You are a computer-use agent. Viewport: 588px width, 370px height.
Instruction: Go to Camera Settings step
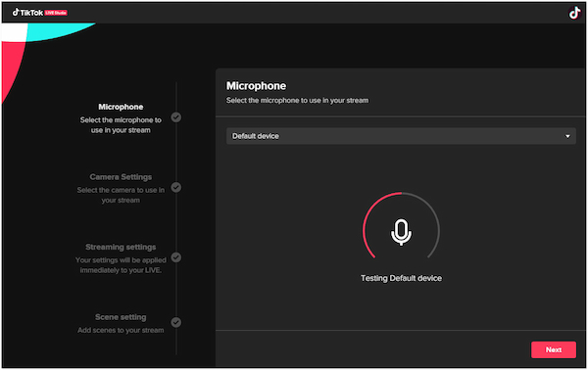(x=121, y=177)
